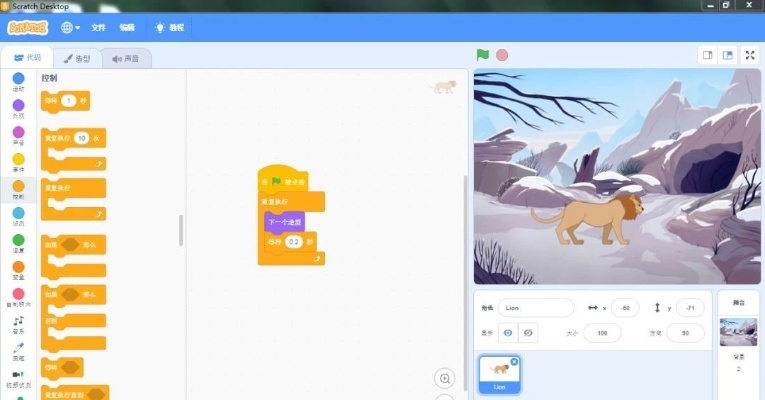Screen dimensions: 765x400
Task: Click the value 1 in wait block
Action: coord(69,100)
